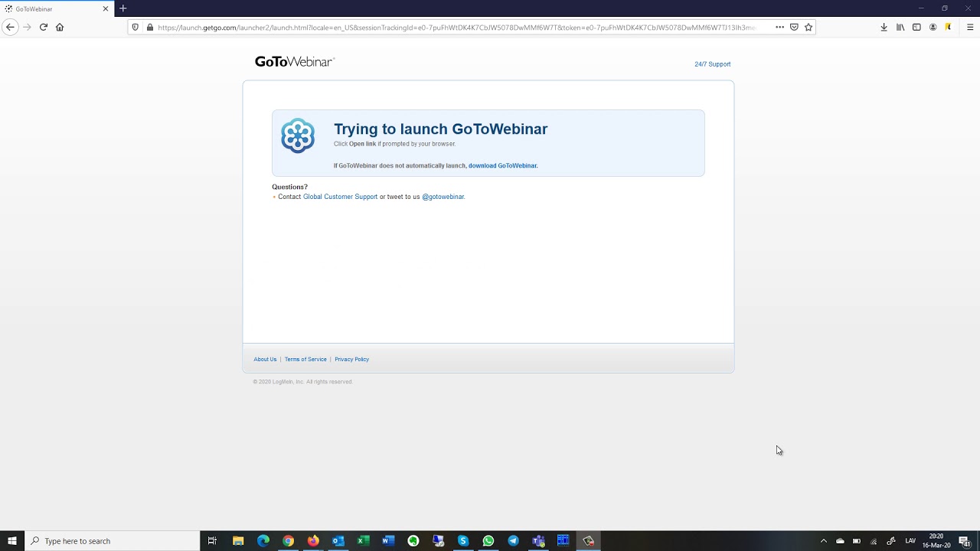Show hidden system tray icons
Screen dimensions: 980x551
click(824, 541)
